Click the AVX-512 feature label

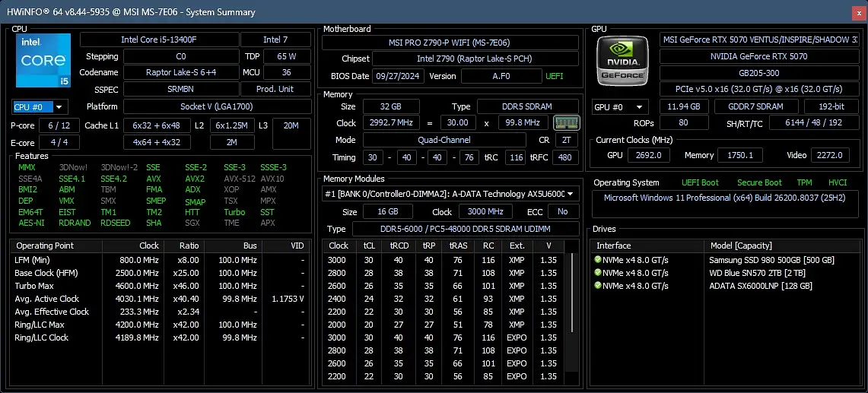[x=239, y=179]
